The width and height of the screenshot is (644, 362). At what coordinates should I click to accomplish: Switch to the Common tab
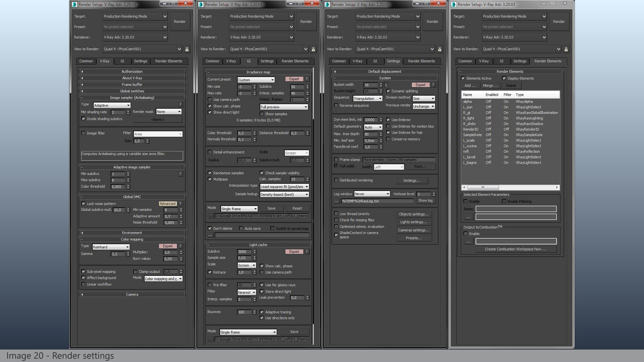click(x=86, y=61)
